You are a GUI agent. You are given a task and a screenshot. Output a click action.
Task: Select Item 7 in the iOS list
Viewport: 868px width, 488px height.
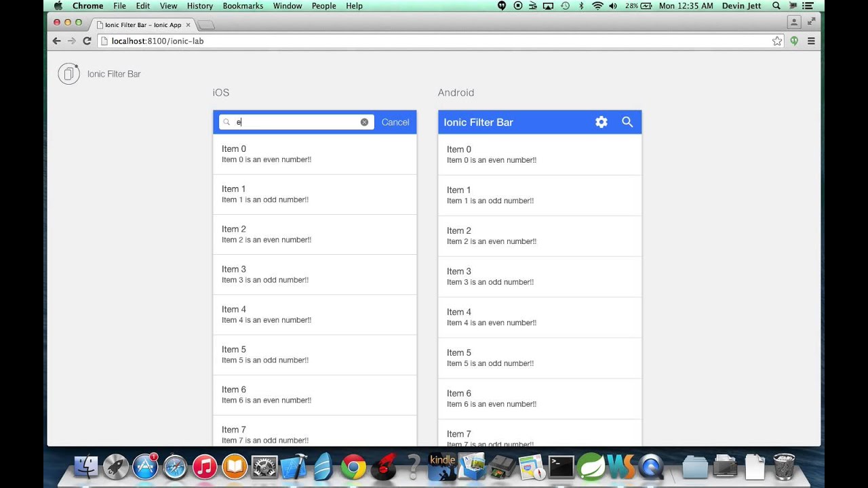(315, 431)
